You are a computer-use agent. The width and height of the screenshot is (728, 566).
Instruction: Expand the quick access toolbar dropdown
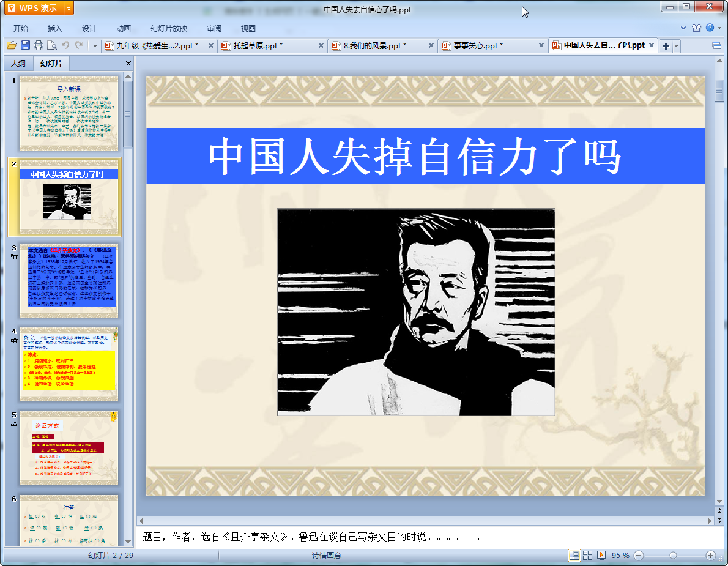[95, 45]
